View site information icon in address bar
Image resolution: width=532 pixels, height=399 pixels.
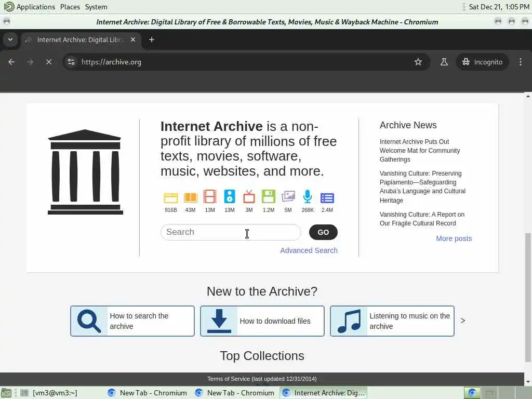[71, 62]
